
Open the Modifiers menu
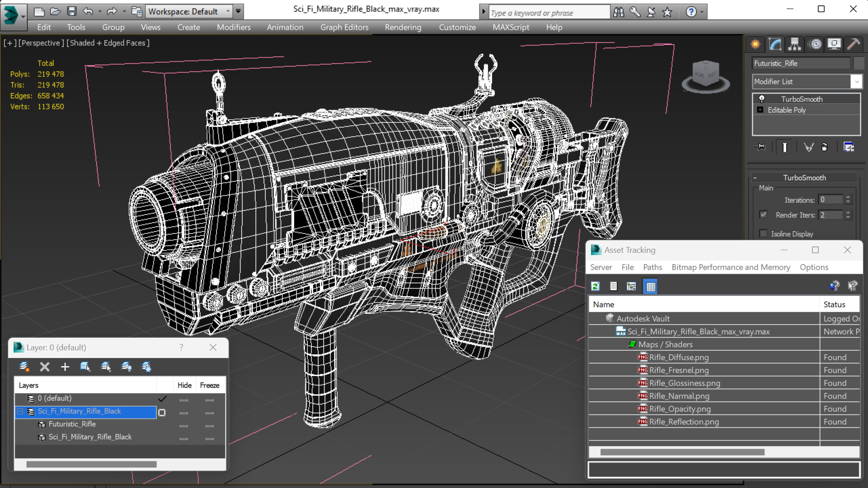point(234,27)
